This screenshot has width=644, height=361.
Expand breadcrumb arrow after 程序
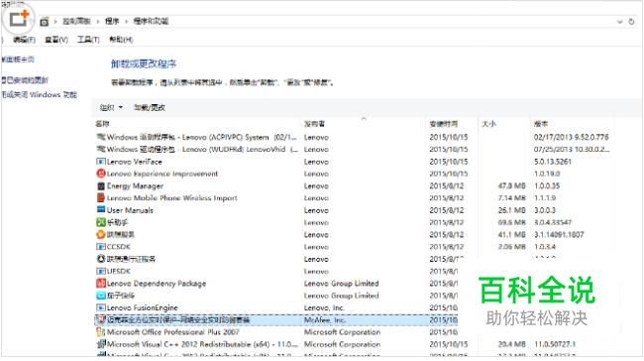pos(126,22)
